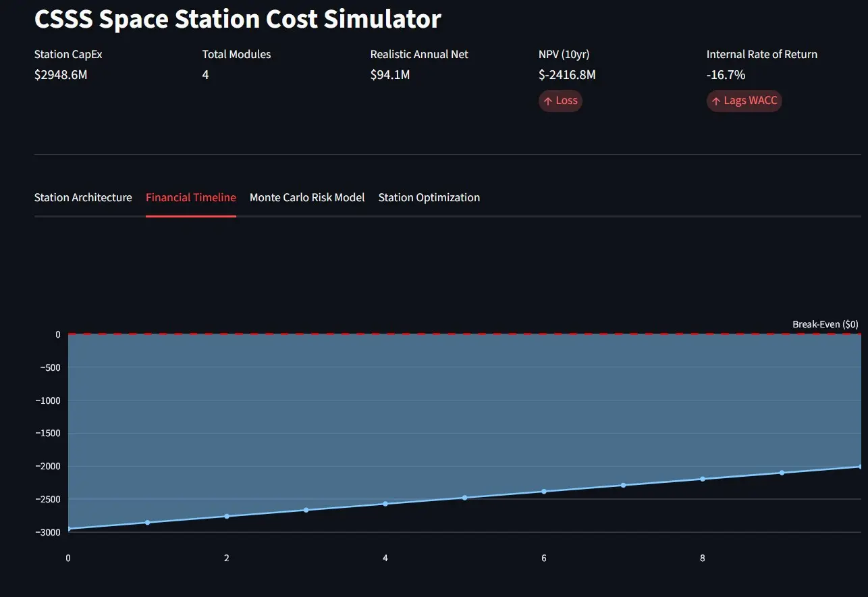Click the Station CapEx value $2948.6M
868x597 pixels.
click(x=61, y=74)
